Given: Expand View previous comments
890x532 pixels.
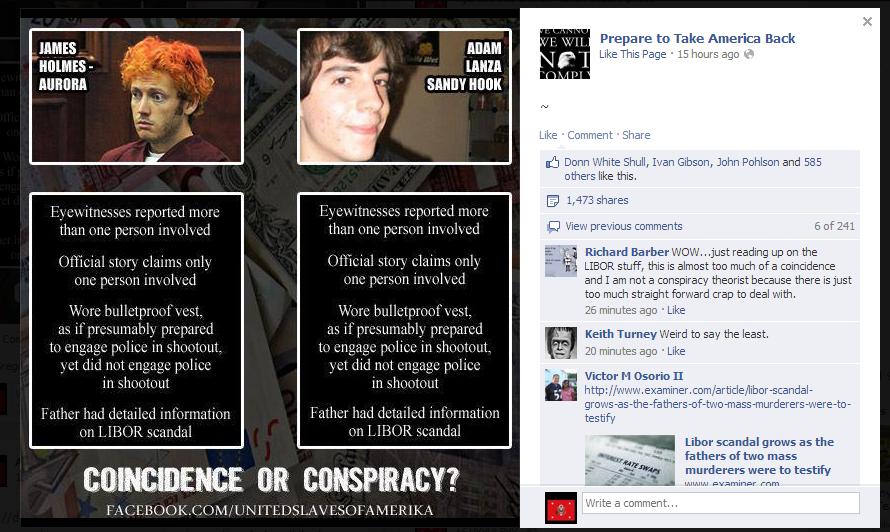Looking at the screenshot, I should 624,226.
